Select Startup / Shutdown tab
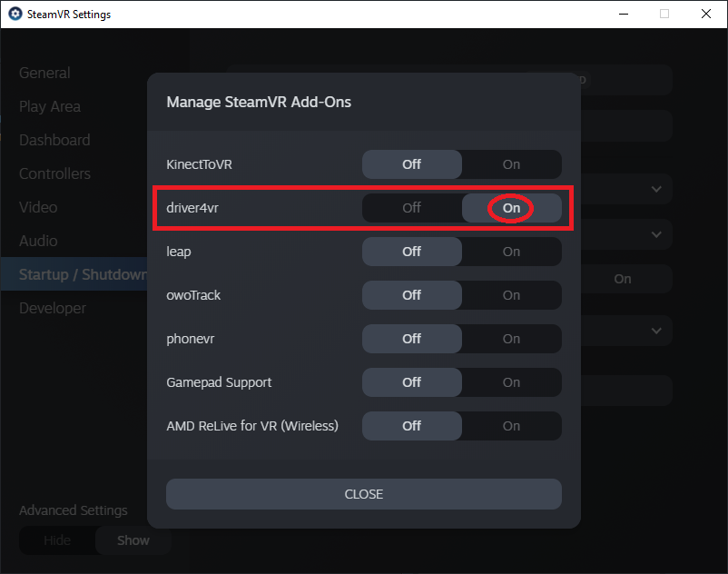 coord(74,274)
